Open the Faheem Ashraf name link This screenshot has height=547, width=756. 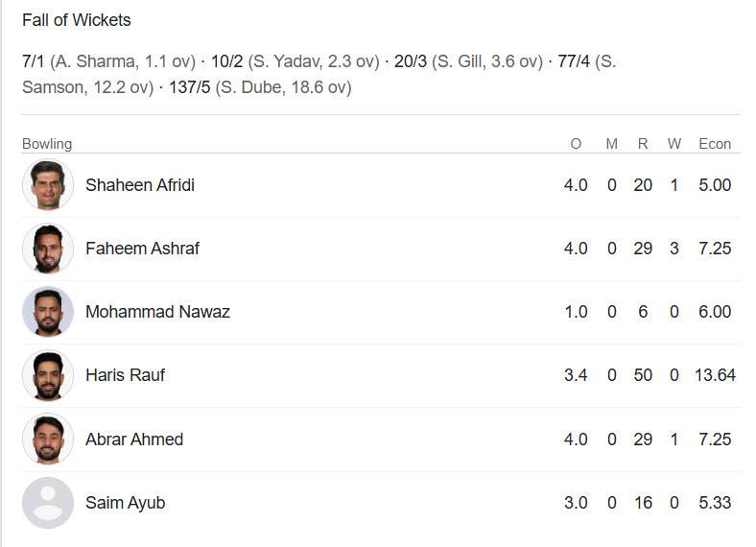pos(142,249)
